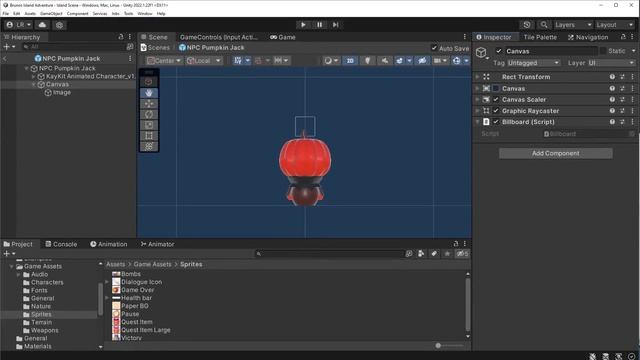Image resolution: width=640 pixels, height=360 pixels.
Task: Toggle the Canvas object active checkbox
Action: [x=499, y=51]
